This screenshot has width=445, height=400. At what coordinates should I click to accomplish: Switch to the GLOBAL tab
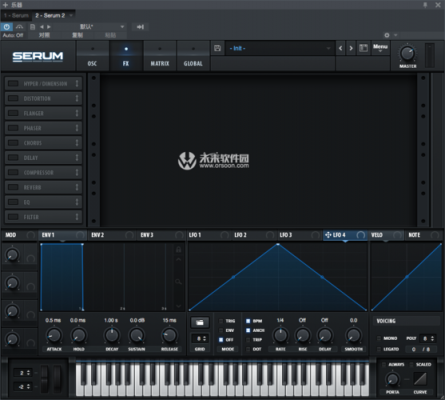tap(193, 56)
